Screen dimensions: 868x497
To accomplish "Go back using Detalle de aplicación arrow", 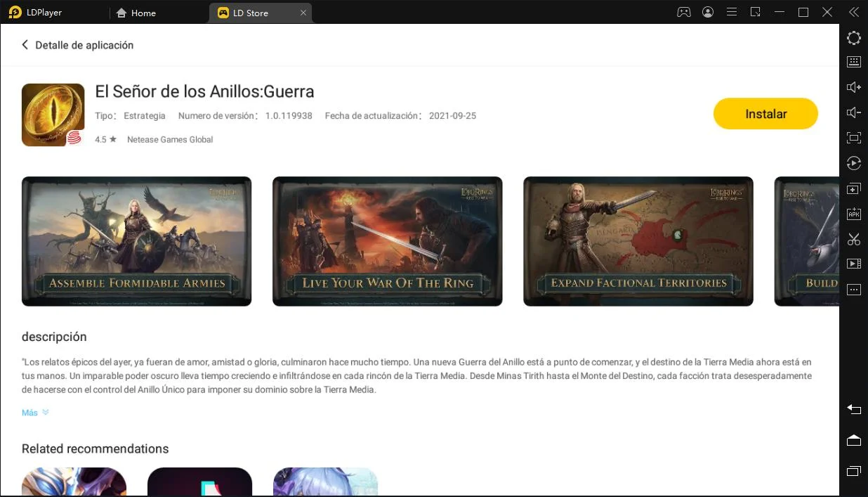I will tap(25, 45).
